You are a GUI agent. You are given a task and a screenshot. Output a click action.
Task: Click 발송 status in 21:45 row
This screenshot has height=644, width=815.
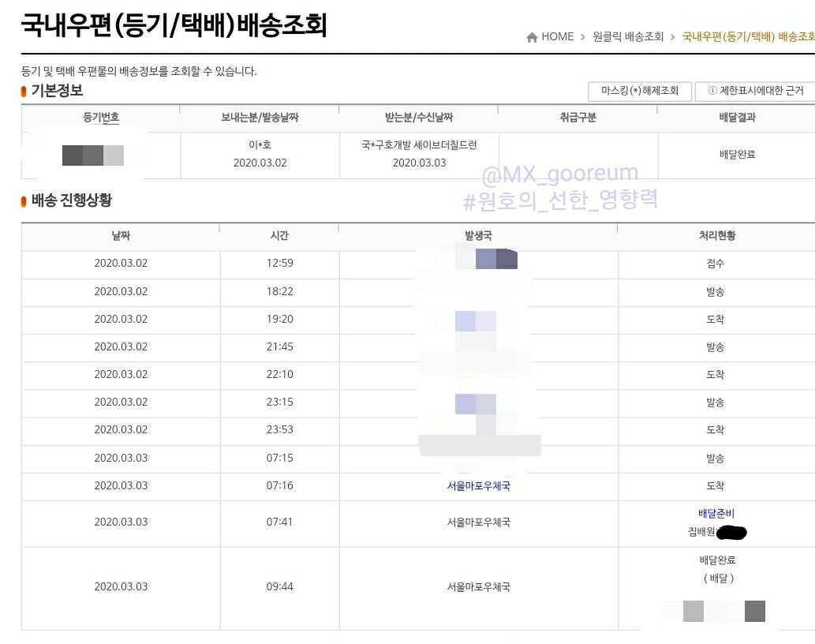(x=716, y=347)
